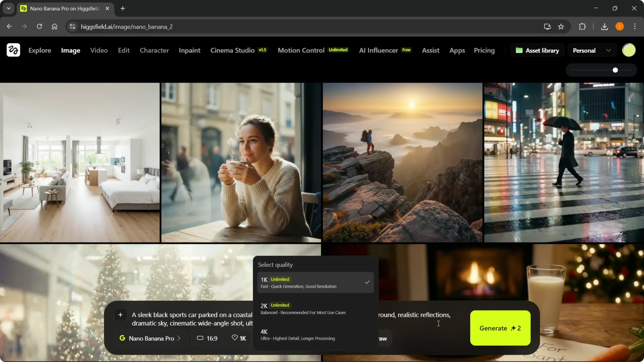The image size is (644, 362).
Task: Click the browser extensions puzzle icon
Action: click(x=582, y=26)
